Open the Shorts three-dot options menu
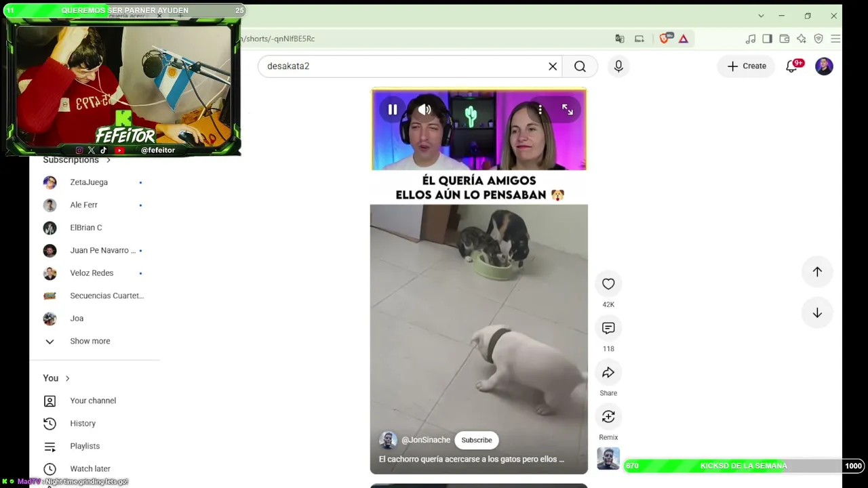This screenshot has width=868, height=488. (x=540, y=110)
